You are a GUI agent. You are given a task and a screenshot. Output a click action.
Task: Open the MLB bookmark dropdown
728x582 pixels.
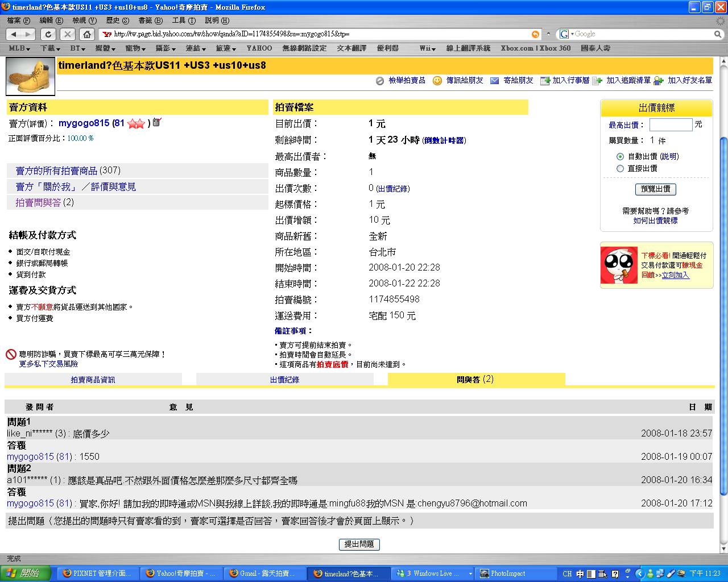pyautogui.click(x=20, y=48)
